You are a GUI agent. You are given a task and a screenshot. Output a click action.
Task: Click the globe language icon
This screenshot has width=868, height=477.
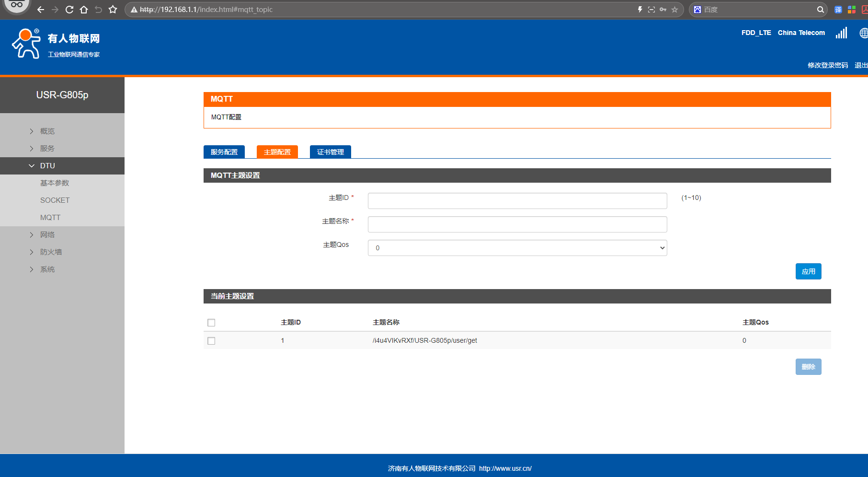coord(863,33)
